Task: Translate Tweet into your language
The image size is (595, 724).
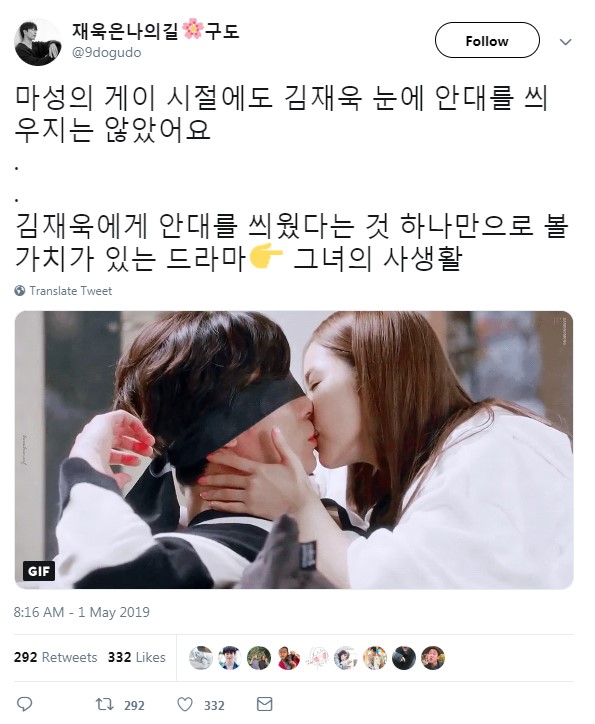Action: click(71, 291)
